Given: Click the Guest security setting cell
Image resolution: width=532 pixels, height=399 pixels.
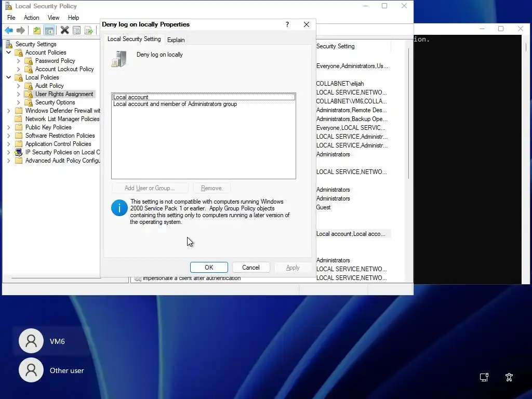Looking at the screenshot, I should click(323, 207).
